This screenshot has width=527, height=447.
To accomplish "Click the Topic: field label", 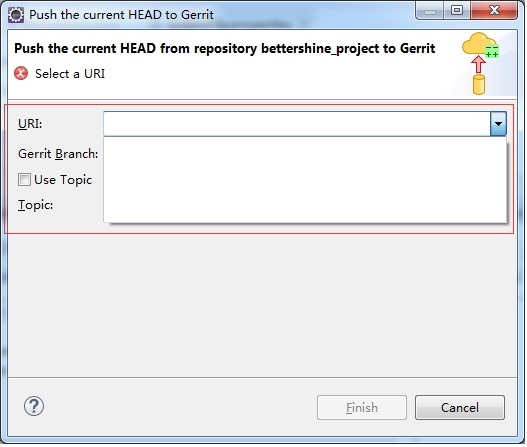I will 36,205.
